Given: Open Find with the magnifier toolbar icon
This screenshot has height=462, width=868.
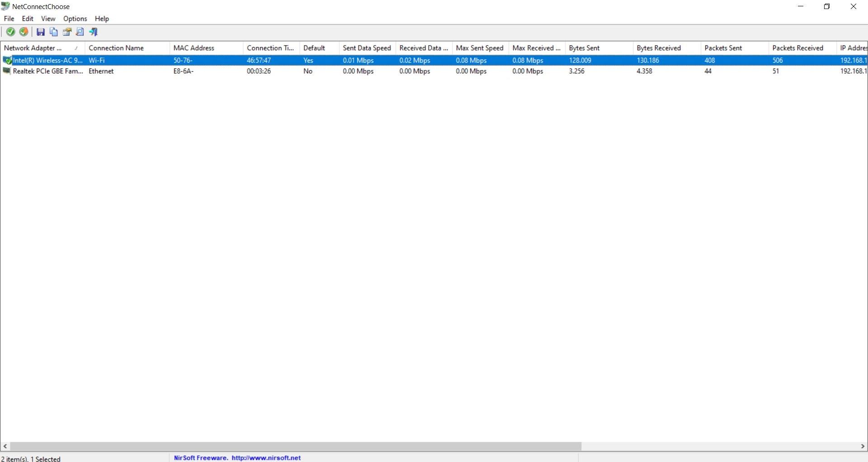Looking at the screenshot, I should click(80, 32).
